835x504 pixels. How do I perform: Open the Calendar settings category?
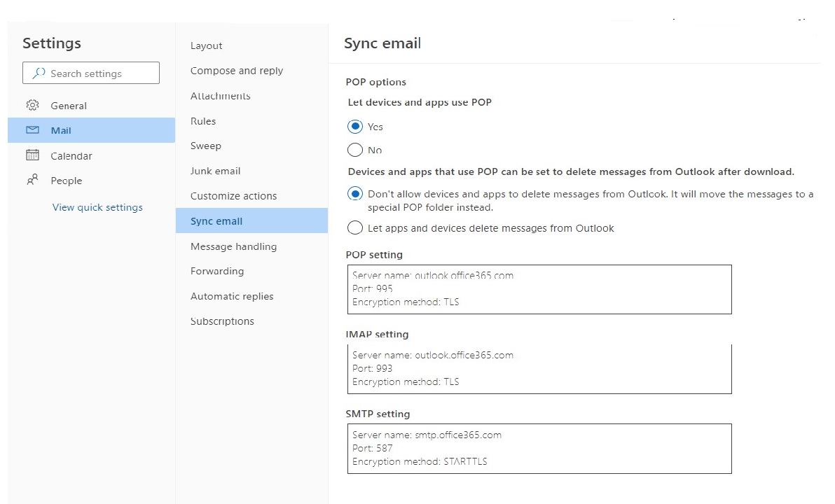pos(91,155)
